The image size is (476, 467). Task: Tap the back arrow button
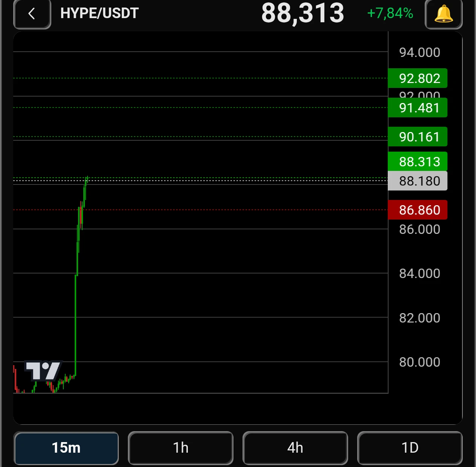tap(32, 14)
